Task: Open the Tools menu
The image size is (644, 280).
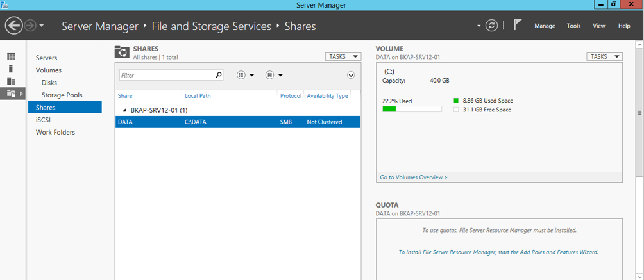Action: pyautogui.click(x=574, y=26)
